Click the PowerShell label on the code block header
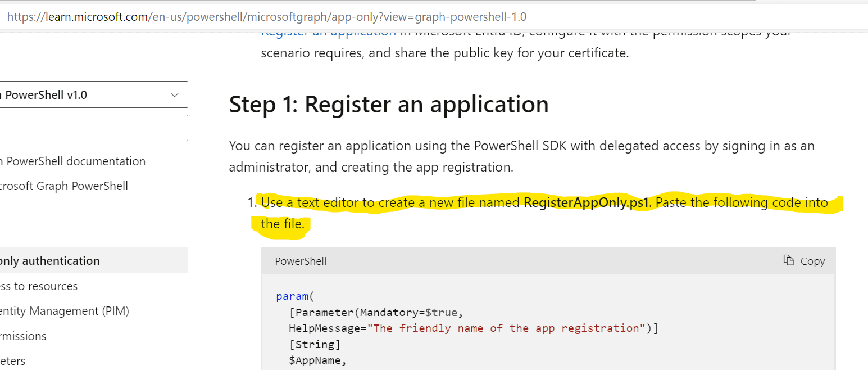Screen dimensions: 868x370 [x=301, y=261]
